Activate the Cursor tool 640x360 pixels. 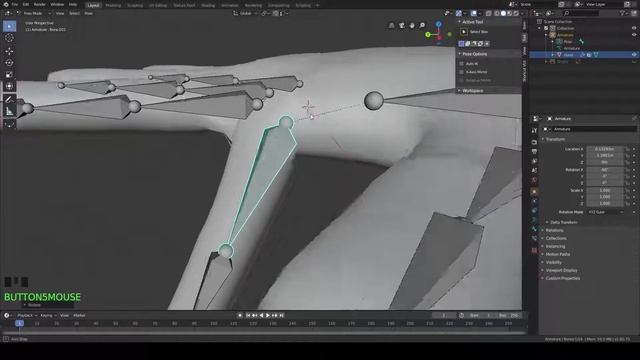[x=9, y=38]
